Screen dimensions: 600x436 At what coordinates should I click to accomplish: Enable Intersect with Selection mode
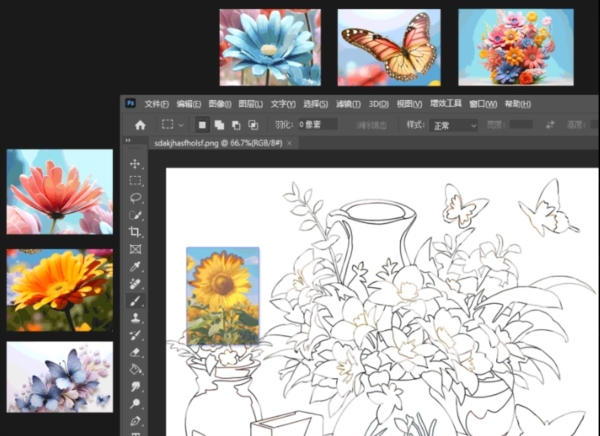254,125
